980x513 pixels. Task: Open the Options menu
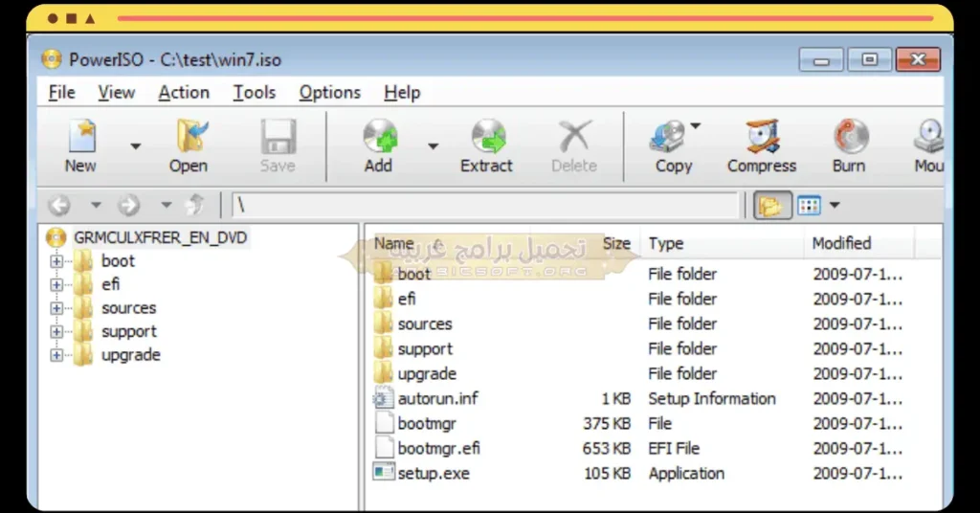tap(329, 93)
